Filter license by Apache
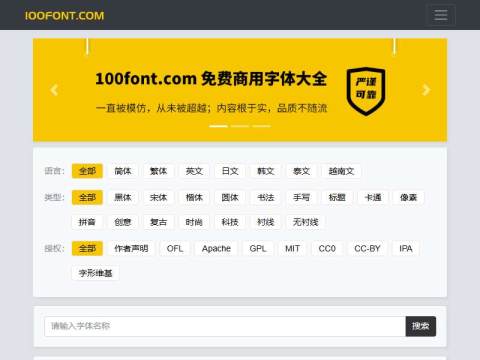Screen dimensions: 480x360 [216, 248]
